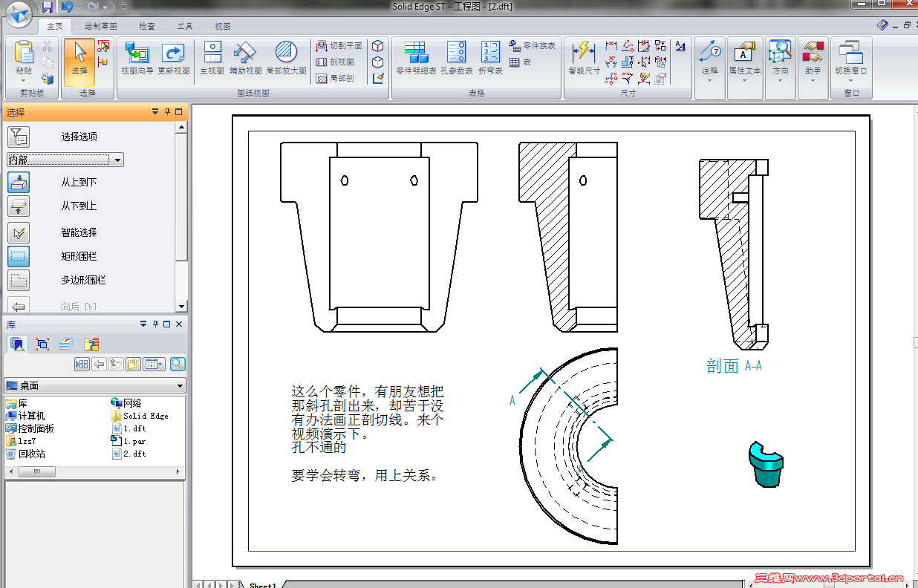Viewport: 918px width, 588px height.
Task: Open the library view style dropdown
Action: (155, 364)
